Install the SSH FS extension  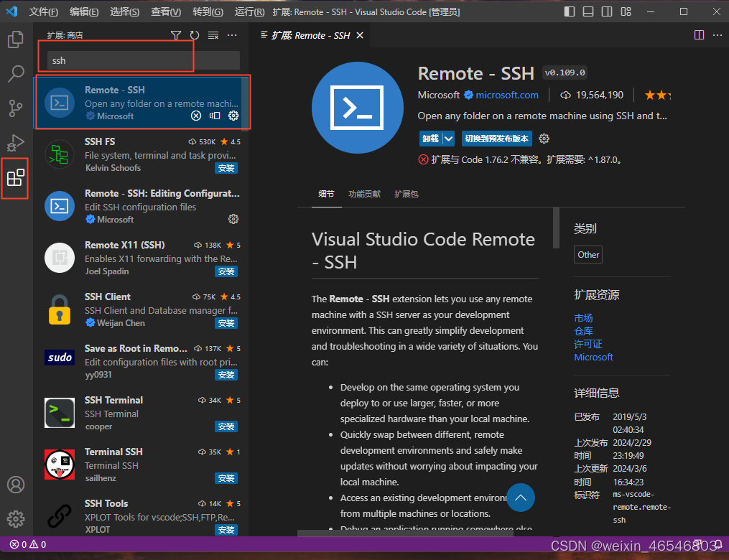pos(226,168)
